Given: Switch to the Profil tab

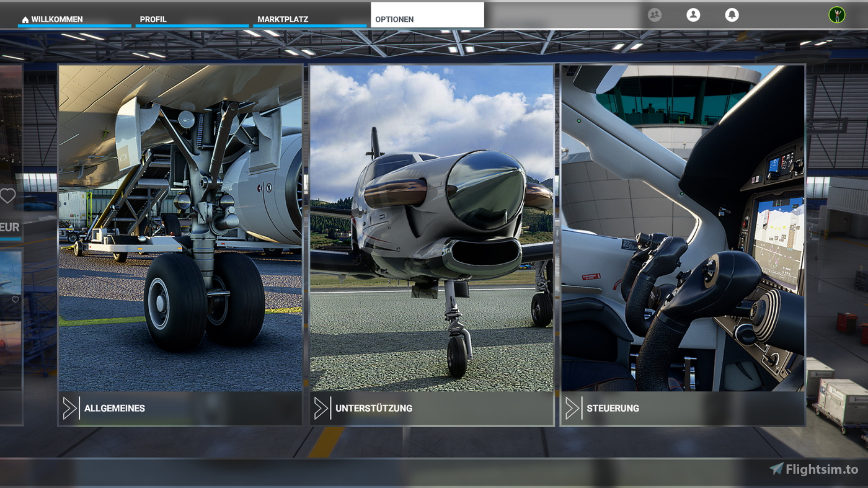Looking at the screenshot, I should [154, 19].
